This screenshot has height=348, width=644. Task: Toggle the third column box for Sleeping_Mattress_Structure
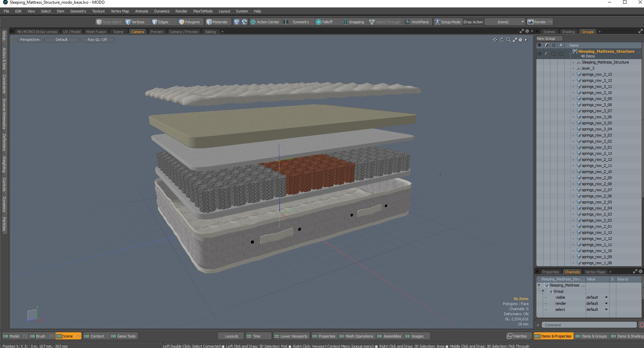(554, 54)
